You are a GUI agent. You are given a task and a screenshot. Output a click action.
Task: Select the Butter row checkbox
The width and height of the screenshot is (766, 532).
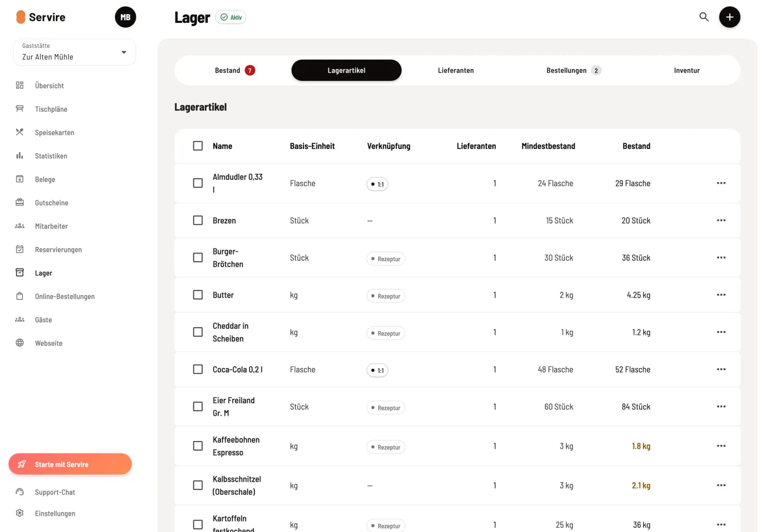pos(198,295)
